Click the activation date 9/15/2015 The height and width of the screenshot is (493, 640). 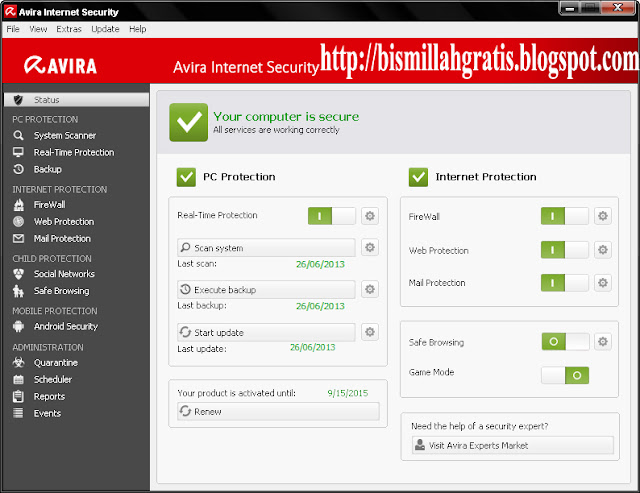tap(348, 393)
